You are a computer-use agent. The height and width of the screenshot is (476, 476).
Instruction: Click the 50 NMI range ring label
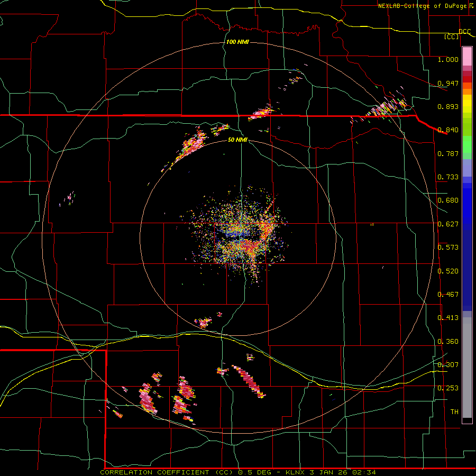coord(237,140)
